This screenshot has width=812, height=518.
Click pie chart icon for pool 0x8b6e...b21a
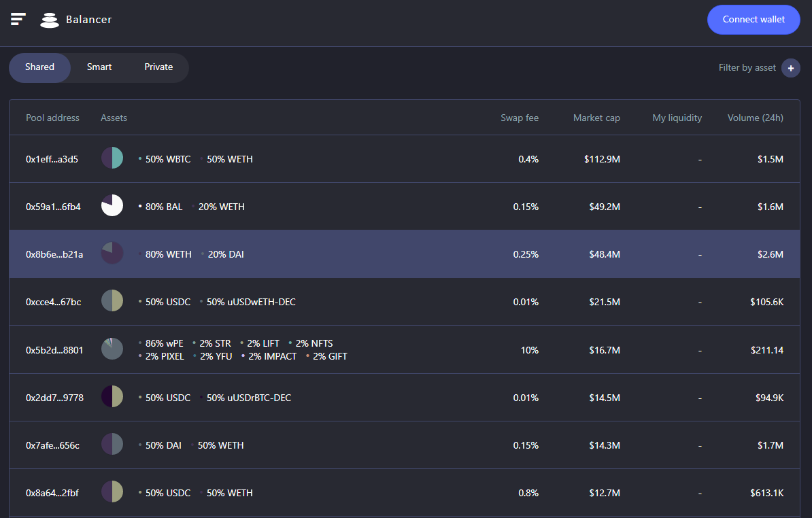pyautogui.click(x=112, y=254)
